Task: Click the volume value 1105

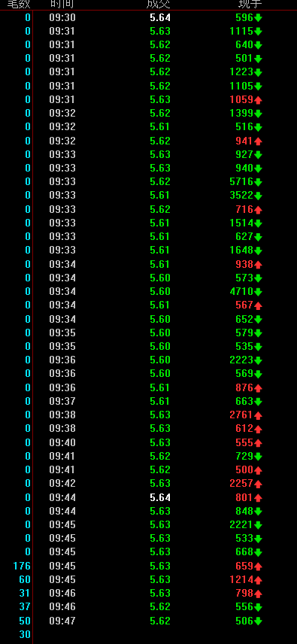Action: pyautogui.click(x=241, y=86)
